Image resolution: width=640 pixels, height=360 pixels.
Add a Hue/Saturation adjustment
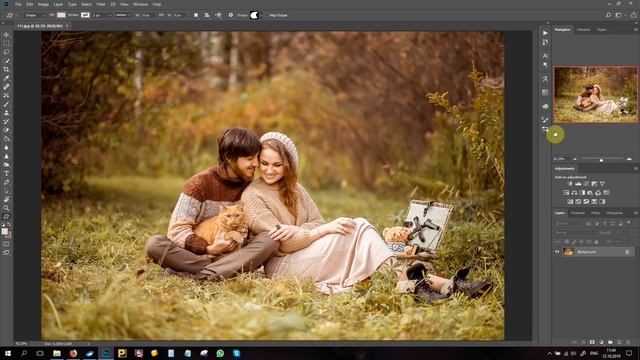[566, 193]
